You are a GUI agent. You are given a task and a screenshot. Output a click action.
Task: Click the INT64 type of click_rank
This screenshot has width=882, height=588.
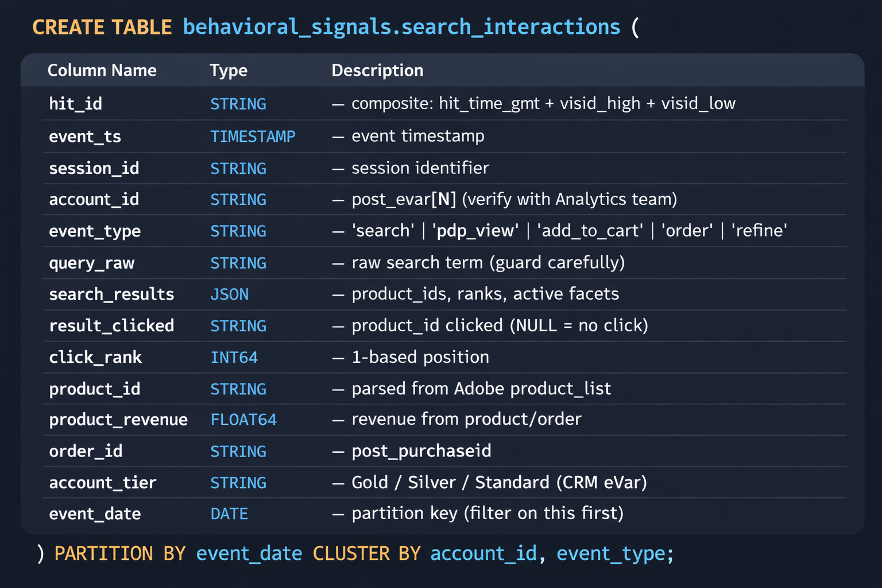click(x=234, y=357)
